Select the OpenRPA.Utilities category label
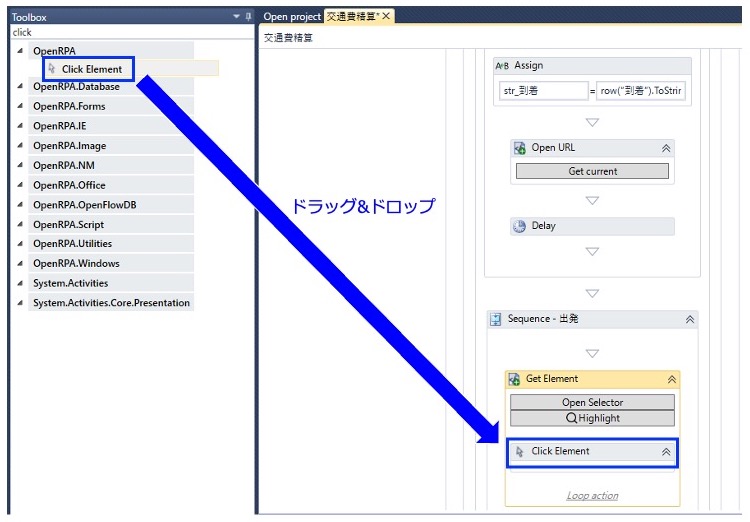This screenshot has height=522, width=750. (72, 244)
